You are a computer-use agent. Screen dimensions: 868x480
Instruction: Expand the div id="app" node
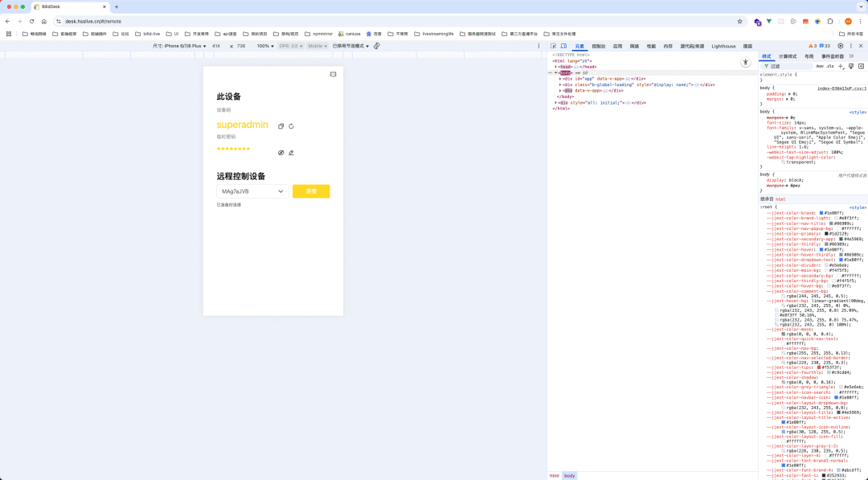point(560,79)
